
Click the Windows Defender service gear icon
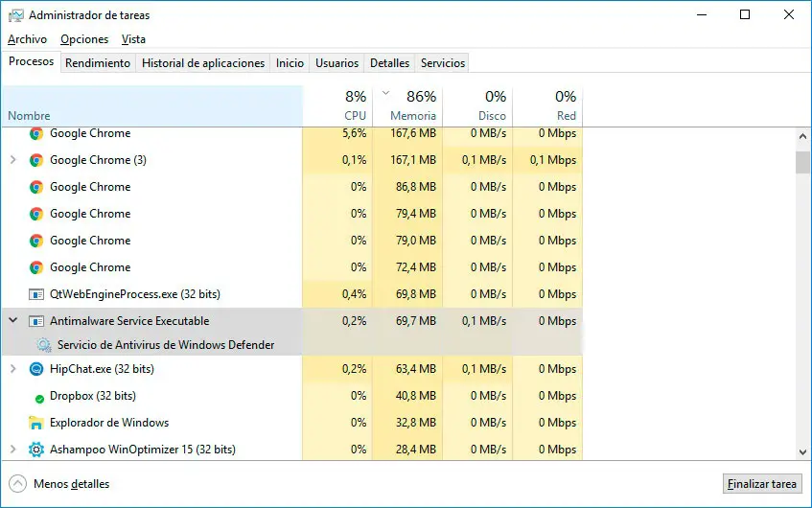point(44,345)
